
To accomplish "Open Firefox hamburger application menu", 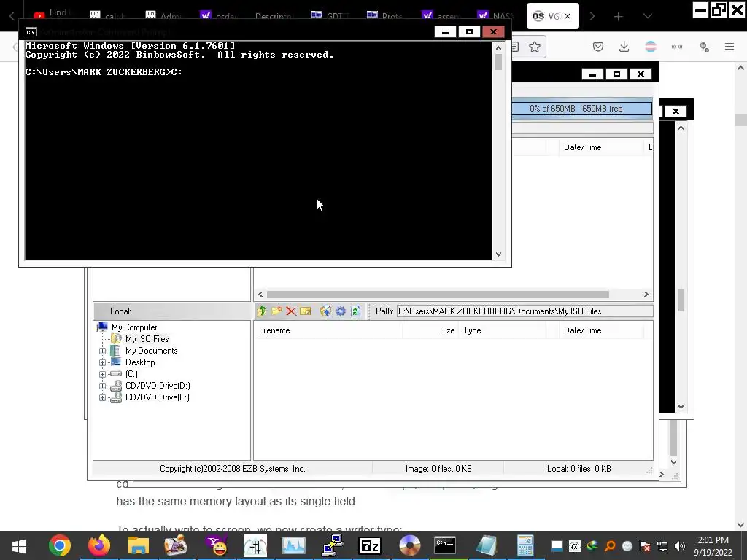I will tap(729, 47).
